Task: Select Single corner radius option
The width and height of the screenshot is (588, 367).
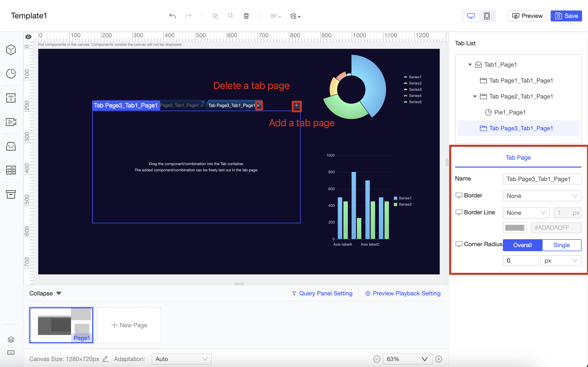Action: tap(562, 245)
